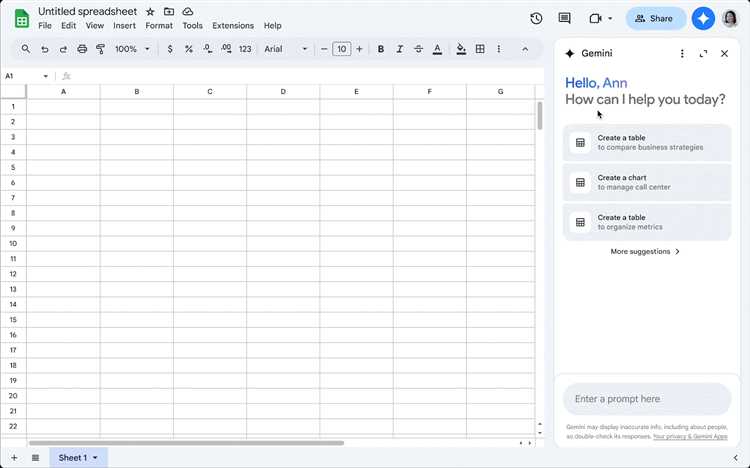Open the Insert menu
Viewport: 750px width, 468px height.
pos(124,26)
